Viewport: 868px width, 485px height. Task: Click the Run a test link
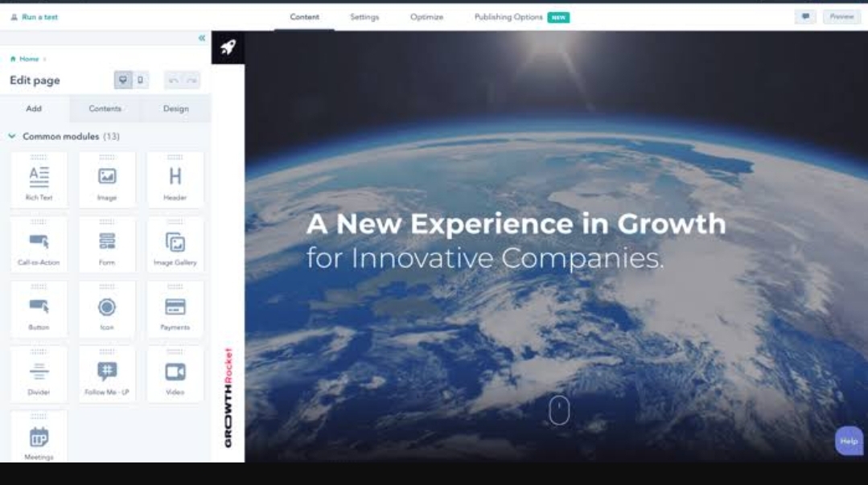point(35,17)
